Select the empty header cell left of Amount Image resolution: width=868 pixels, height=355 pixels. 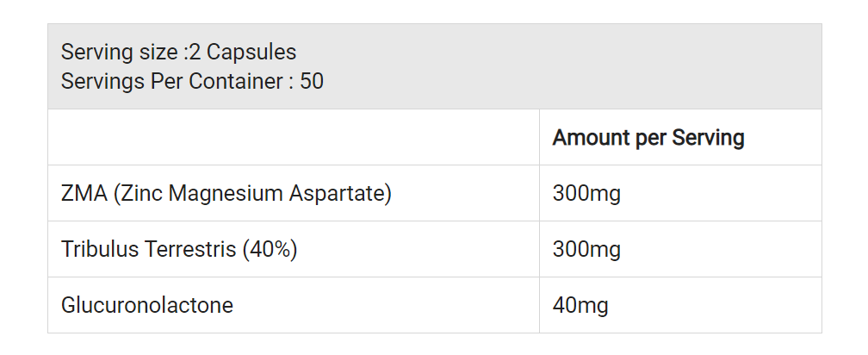coord(294,138)
